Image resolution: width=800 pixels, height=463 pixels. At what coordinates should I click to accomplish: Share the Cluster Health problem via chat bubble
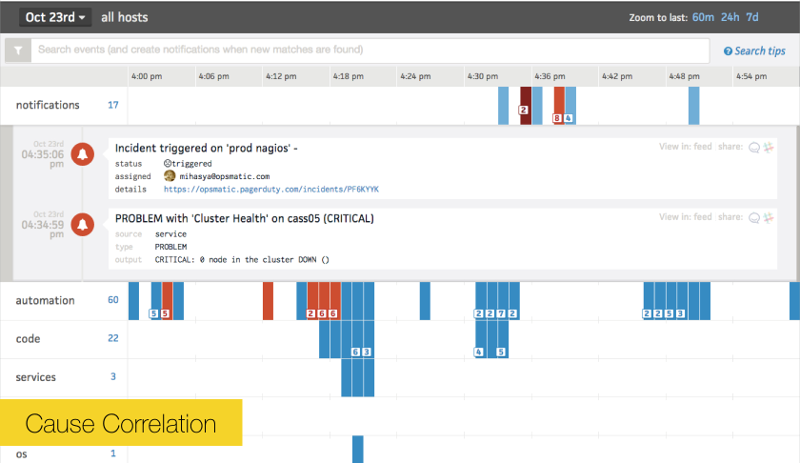coord(754,218)
